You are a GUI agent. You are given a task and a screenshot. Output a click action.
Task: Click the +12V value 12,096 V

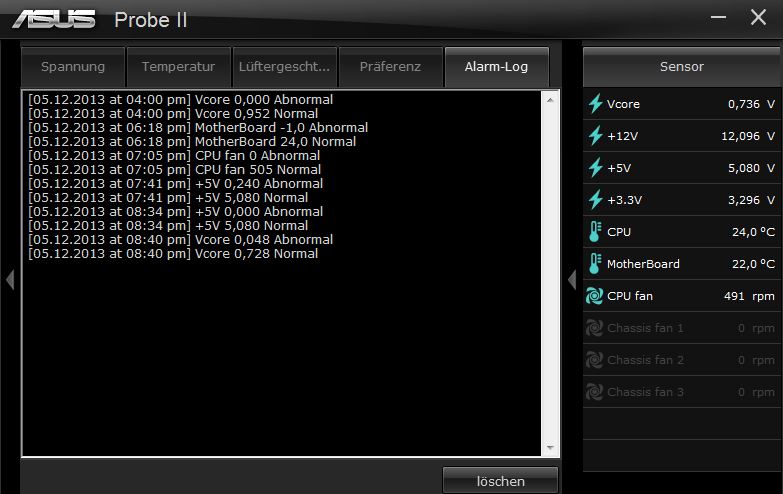point(748,136)
